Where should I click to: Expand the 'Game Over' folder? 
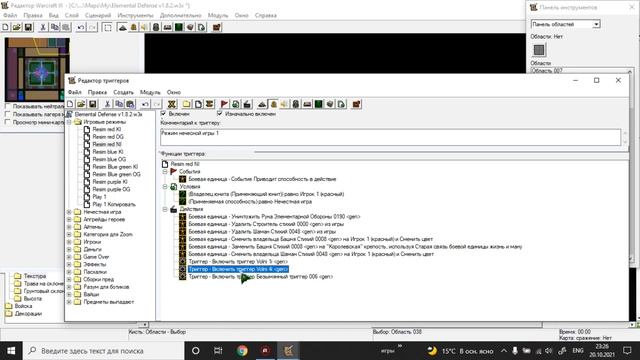coord(69,257)
